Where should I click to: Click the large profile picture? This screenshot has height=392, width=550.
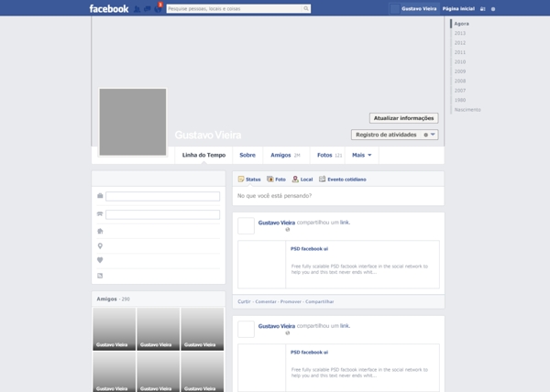point(133,122)
